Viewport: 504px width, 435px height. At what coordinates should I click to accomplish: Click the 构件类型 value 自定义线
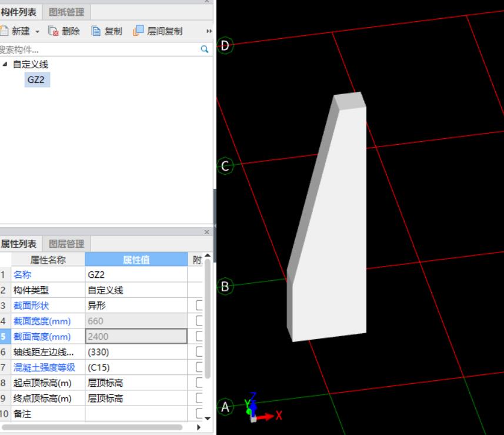(x=136, y=290)
